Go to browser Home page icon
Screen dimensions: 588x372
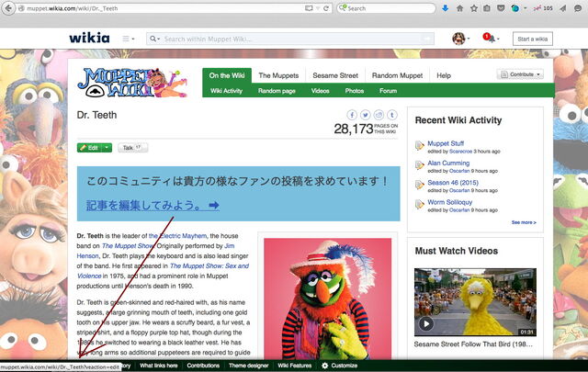point(459,8)
